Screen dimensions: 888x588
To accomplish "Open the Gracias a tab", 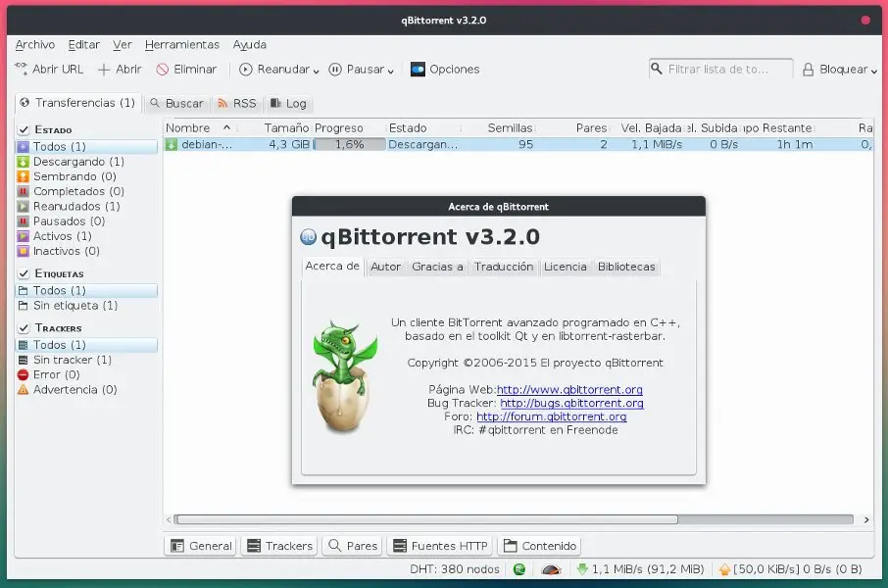I will 437,267.
